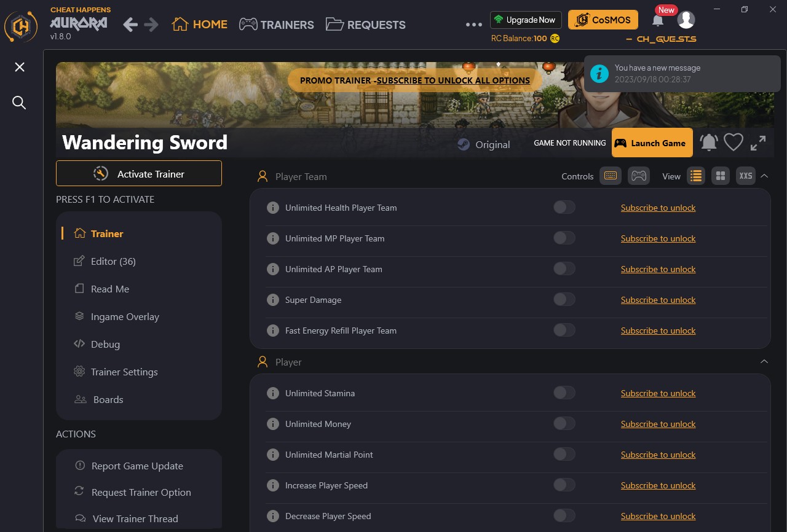Expand the trainer view to fullscreen
Image resolution: width=787 pixels, height=532 pixels.
(x=758, y=143)
